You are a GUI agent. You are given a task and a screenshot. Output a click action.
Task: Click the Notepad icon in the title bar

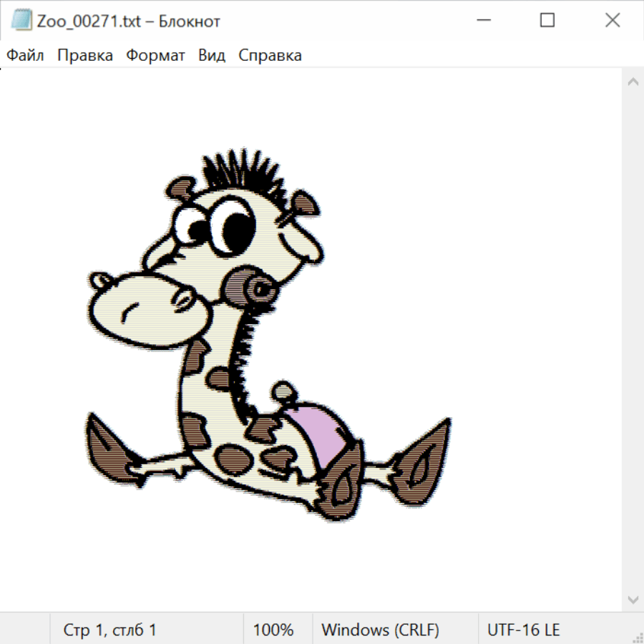pyautogui.click(x=21, y=21)
